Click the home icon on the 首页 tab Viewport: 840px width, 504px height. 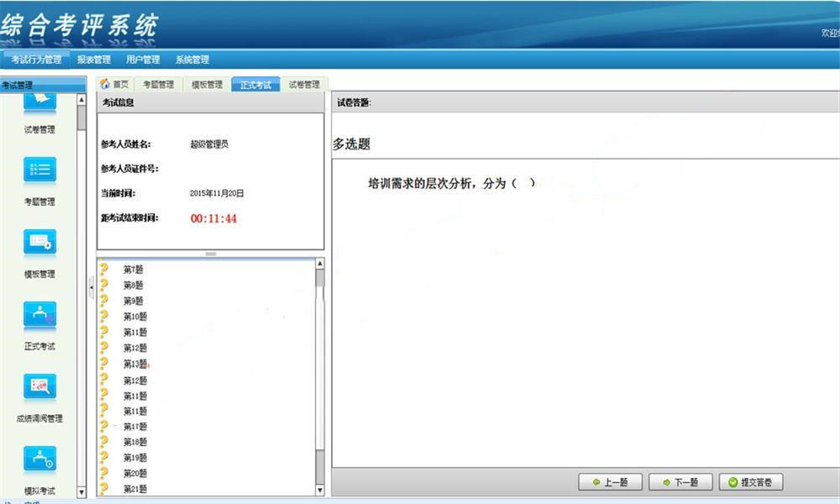point(105,84)
